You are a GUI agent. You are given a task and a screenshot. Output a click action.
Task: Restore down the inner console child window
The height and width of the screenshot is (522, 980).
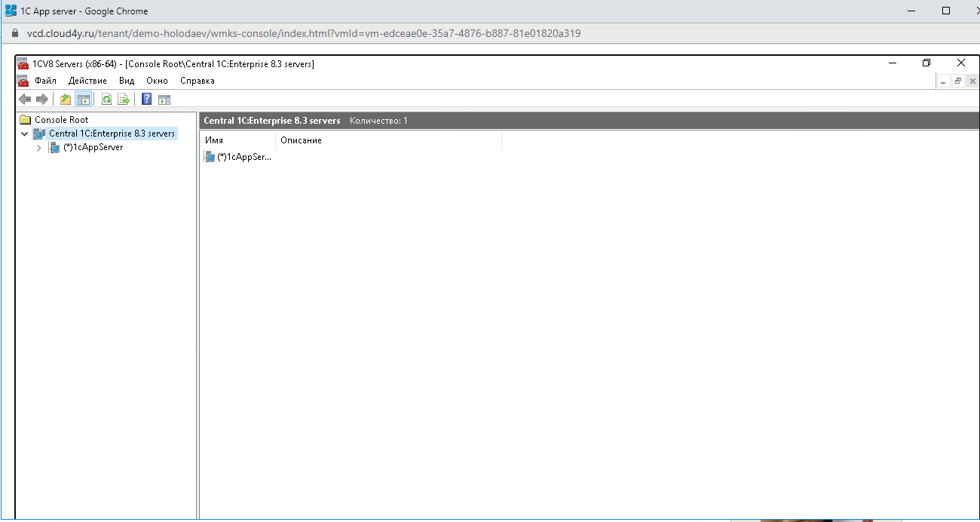[958, 81]
